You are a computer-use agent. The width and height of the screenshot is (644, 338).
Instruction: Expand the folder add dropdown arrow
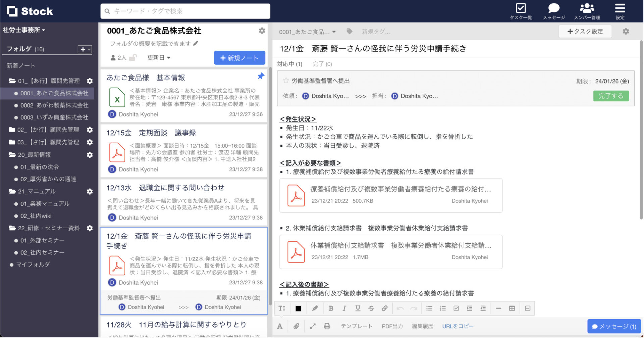pyautogui.click(x=88, y=49)
